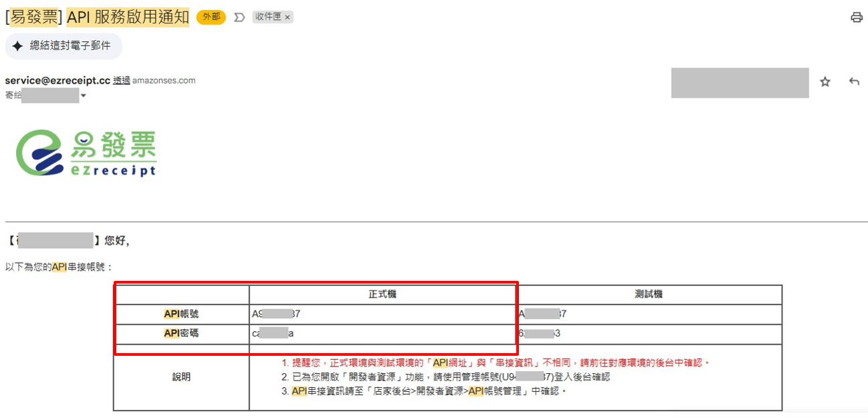Toggle the importance marker beside 外部

click(x=239, y=17)
